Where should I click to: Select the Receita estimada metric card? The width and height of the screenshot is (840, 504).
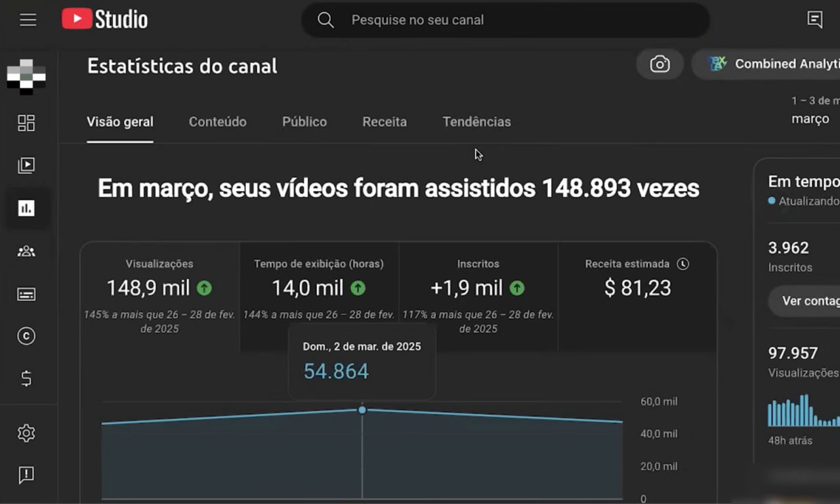click(637, 297)
